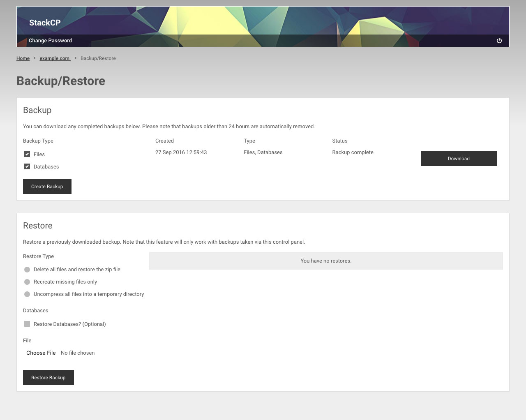Select "Delete all files and restore the zip file"
The width and height of the screenshot is (526, 420).
pos(27,270)
